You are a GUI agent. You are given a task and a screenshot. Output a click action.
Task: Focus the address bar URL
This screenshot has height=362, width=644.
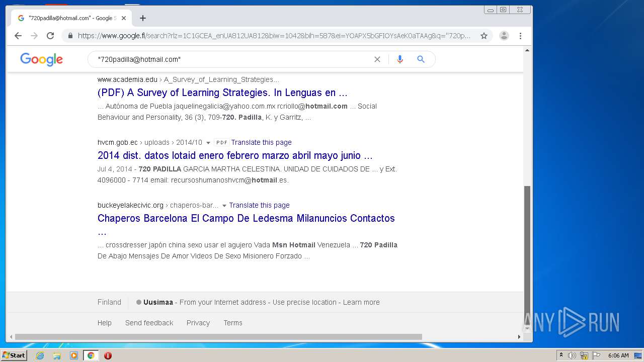(x=274, y=36)
